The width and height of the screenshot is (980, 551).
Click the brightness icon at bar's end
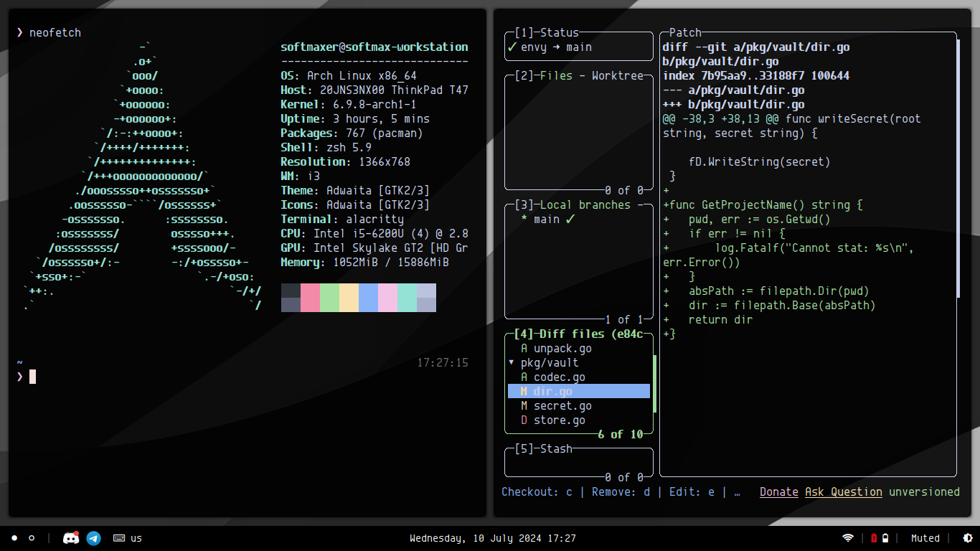coord(967,538)
